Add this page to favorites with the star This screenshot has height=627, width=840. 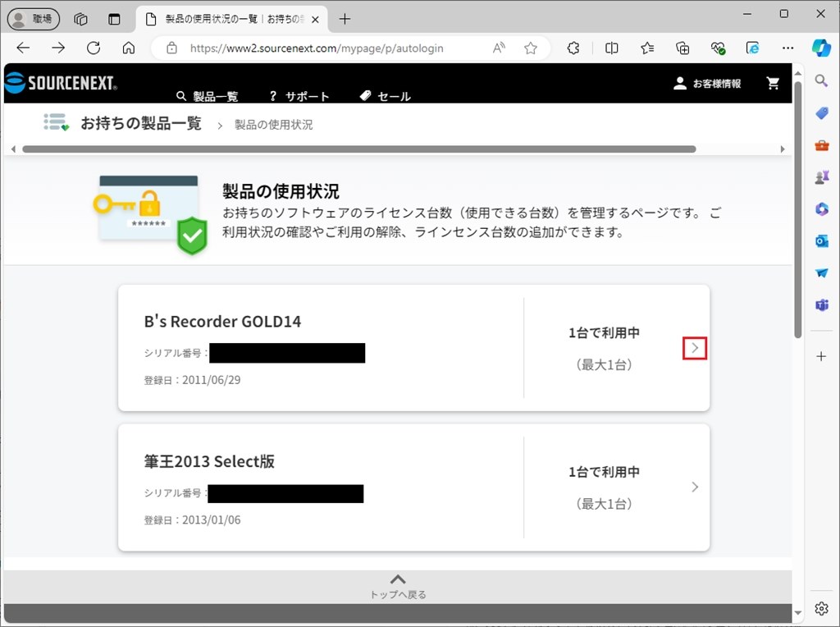coord(531,48)
